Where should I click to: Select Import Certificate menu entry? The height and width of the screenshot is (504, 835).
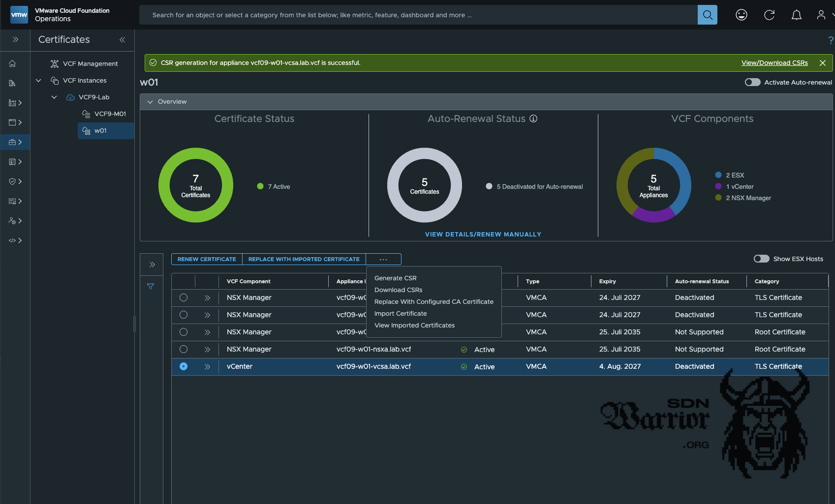pyautogui.click(x=400, y=313)
